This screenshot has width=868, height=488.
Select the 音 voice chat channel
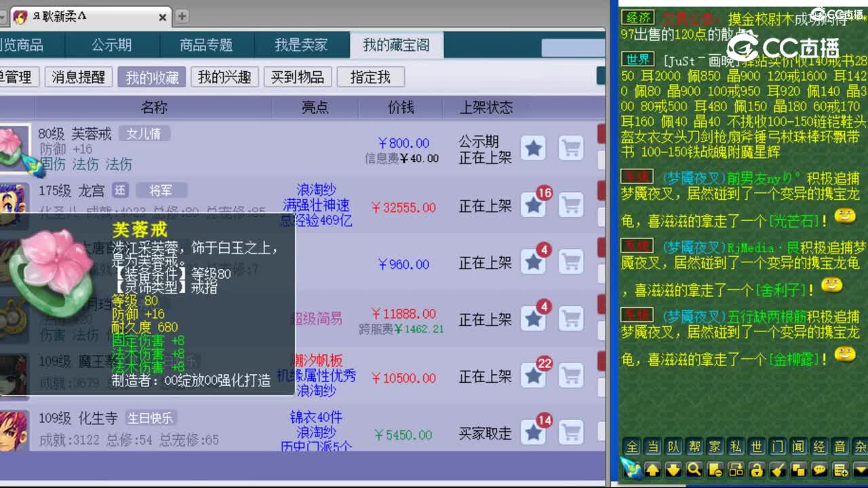840,447
